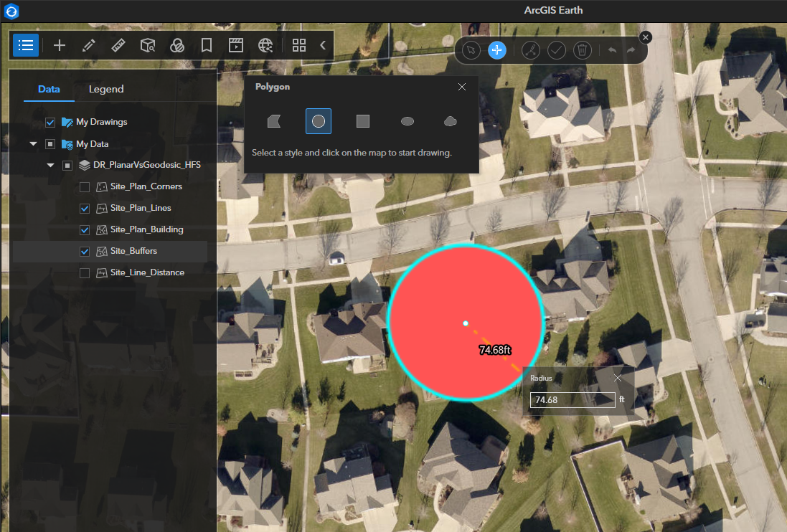Open the Bookmarks panel

point(206,44)
